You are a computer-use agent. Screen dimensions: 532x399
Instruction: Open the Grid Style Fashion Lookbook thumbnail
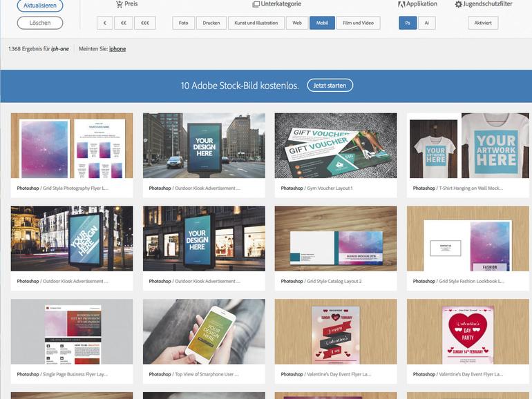[468, 238]
